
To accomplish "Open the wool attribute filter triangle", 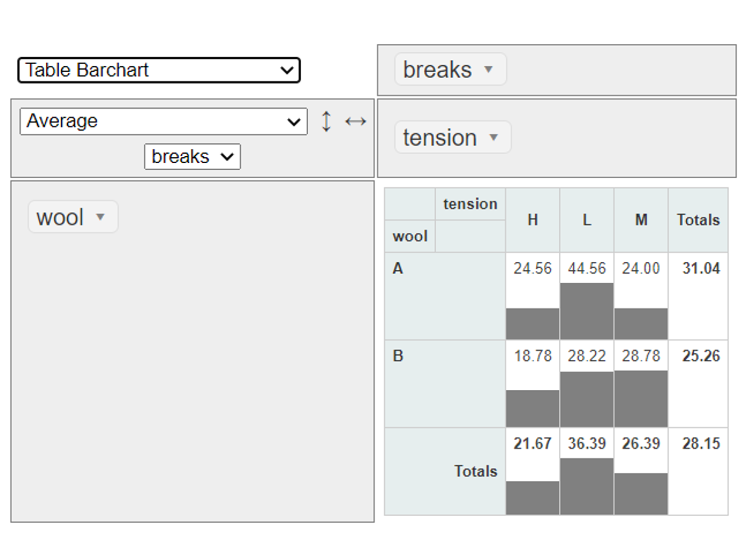I will click(101, 217).
